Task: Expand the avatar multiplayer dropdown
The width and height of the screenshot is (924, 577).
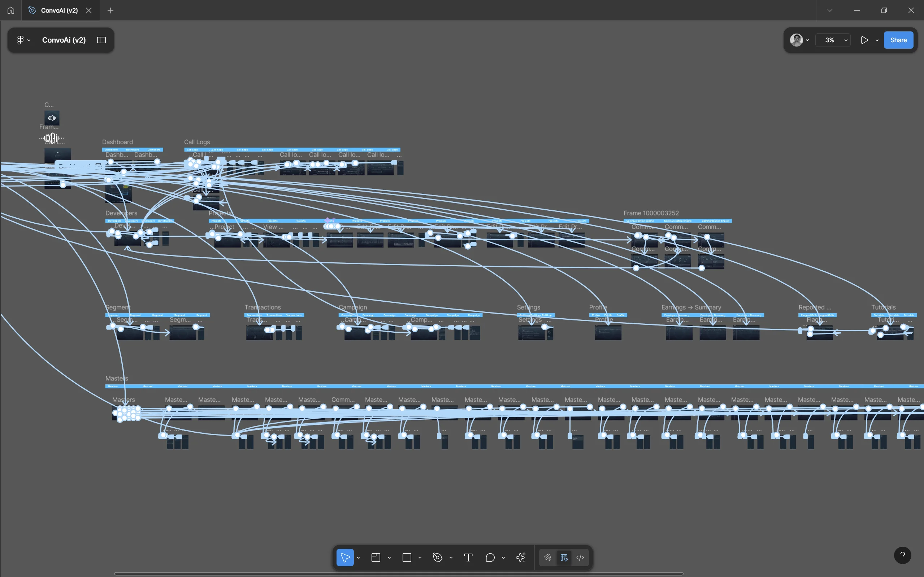Action: click(x=807, y=40)
